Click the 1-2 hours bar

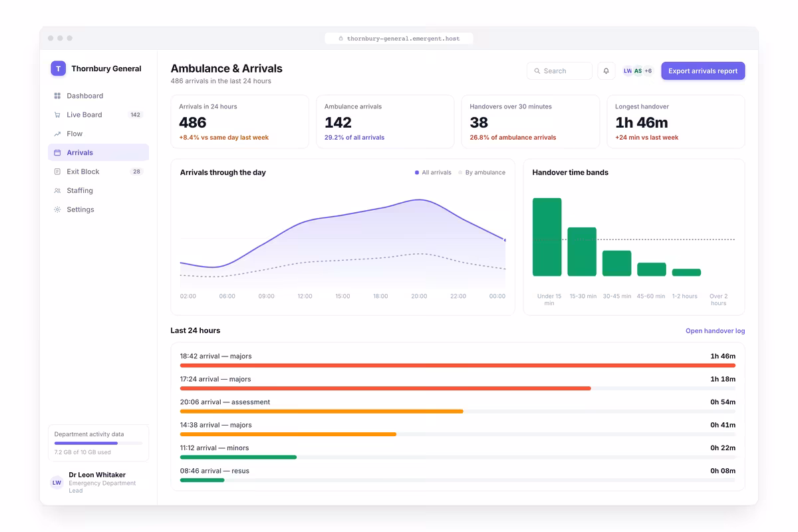(x=686, y=273)
